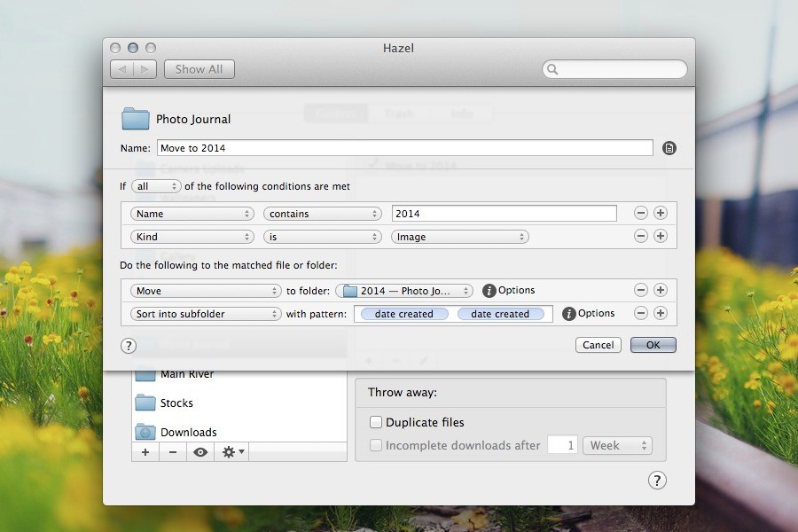Select the second date created pattern token
The height and width of the screenshot is (532, 798).
tap(500, 314)
